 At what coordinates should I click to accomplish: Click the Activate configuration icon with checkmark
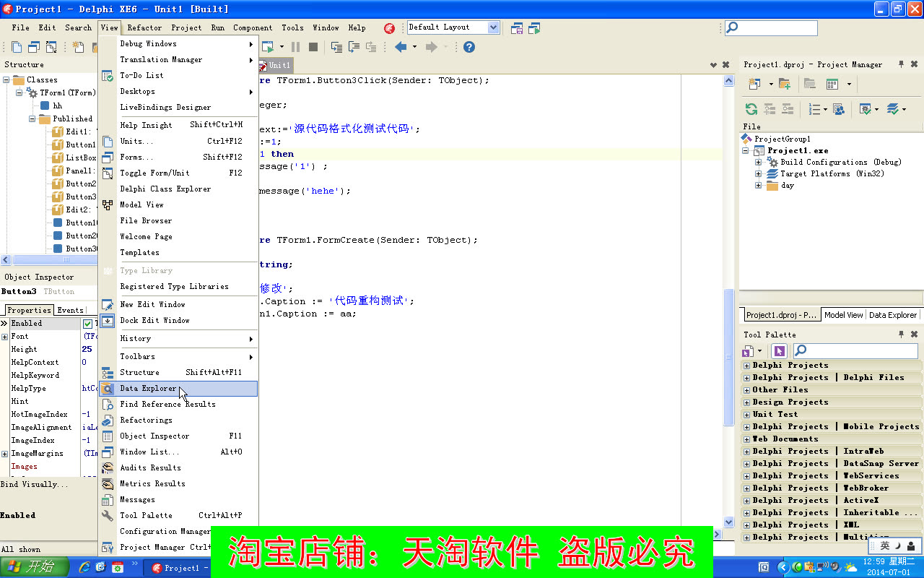coord(865,109)
